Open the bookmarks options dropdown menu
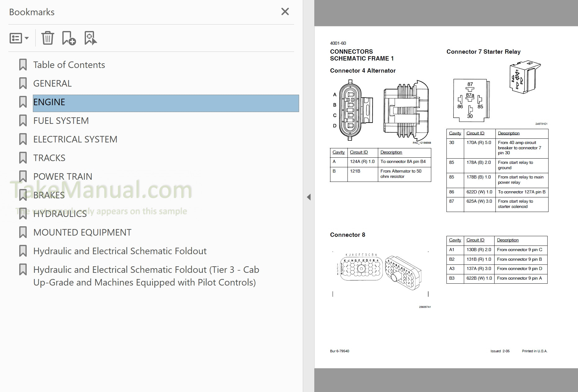 19,38
